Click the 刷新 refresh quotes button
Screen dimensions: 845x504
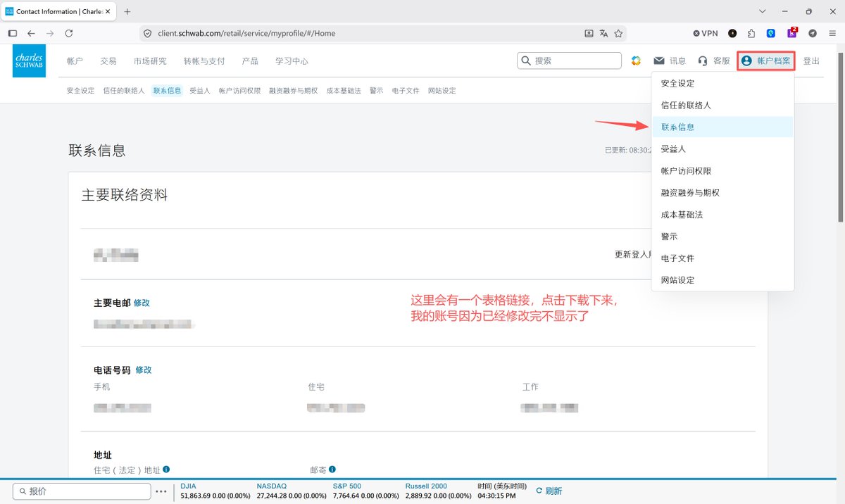[x=549, y=491]
